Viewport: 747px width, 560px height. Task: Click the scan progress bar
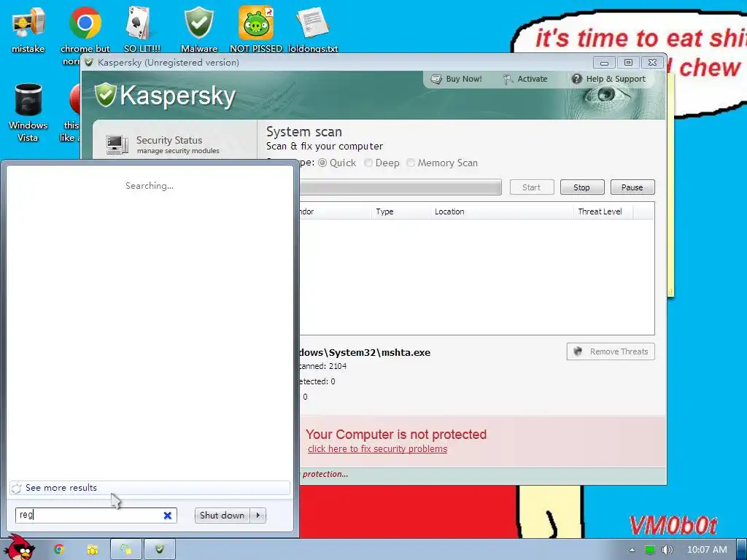(x=400, y=187)
